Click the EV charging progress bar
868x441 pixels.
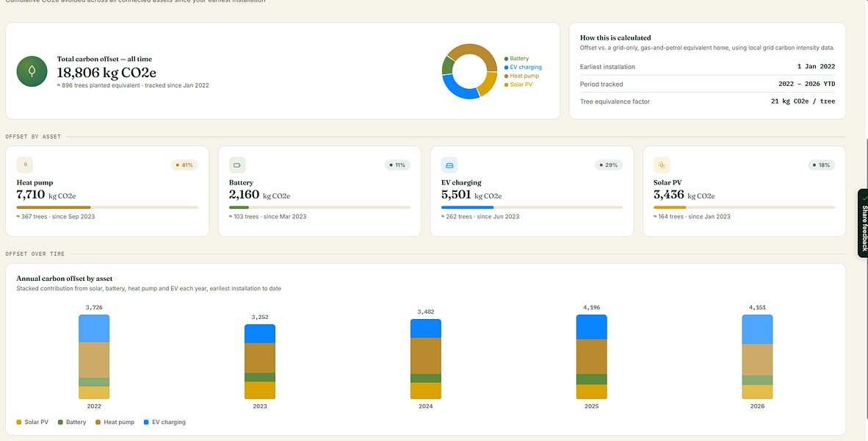(x=532, y=208)
